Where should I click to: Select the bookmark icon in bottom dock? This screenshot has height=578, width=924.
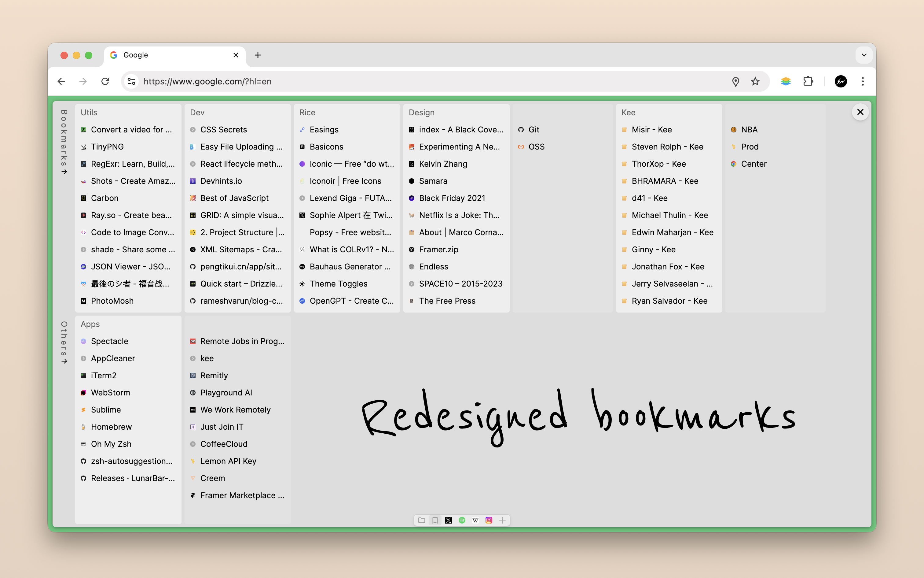(x=435, y=520)
